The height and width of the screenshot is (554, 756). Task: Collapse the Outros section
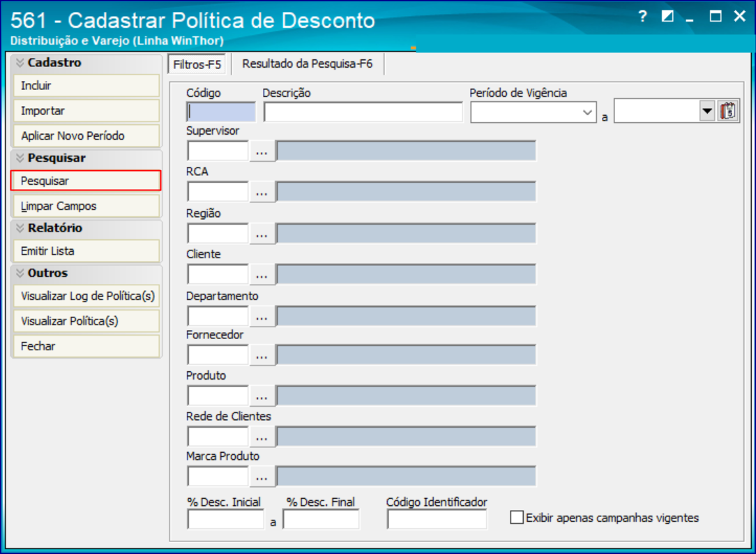(x=20, y=273)
